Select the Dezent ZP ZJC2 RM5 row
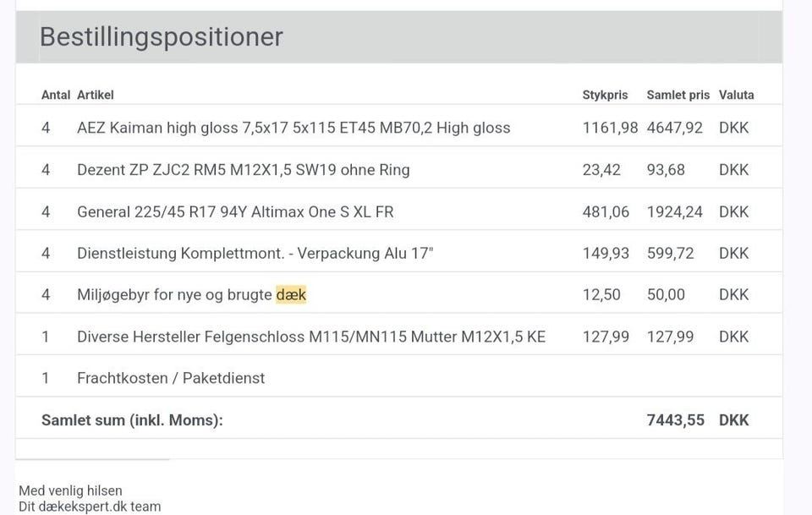Screen dimensions: 812x515 [243, 170]
